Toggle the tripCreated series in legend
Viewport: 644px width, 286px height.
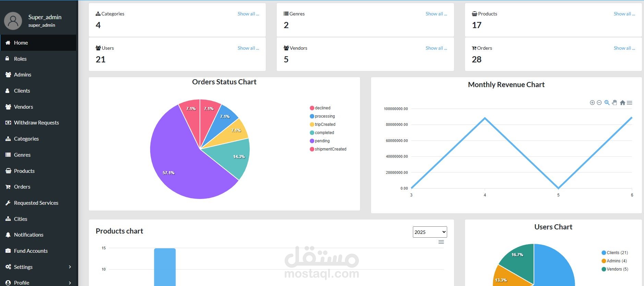323,124
